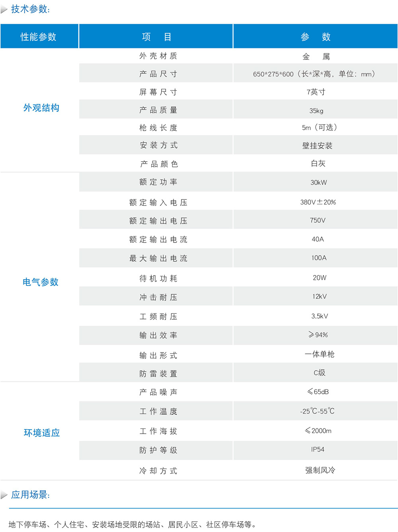Select the 性能参数 column header
This screenshot has width=398, height=532.
pyautogui.click(x=39, y=37)
